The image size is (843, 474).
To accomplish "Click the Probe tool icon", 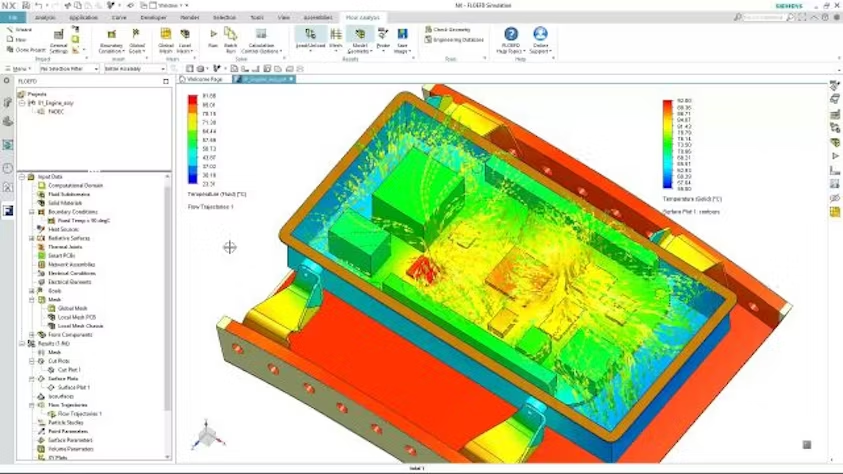I will coord(383,39).
